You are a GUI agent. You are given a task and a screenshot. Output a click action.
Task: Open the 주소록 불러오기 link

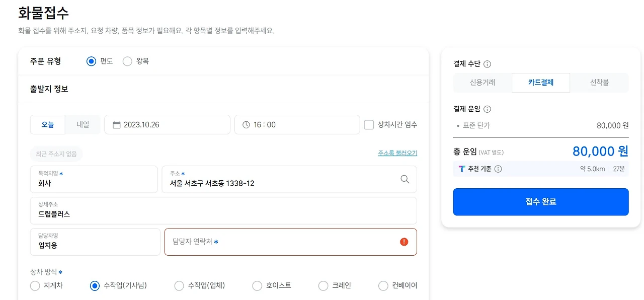397,153
